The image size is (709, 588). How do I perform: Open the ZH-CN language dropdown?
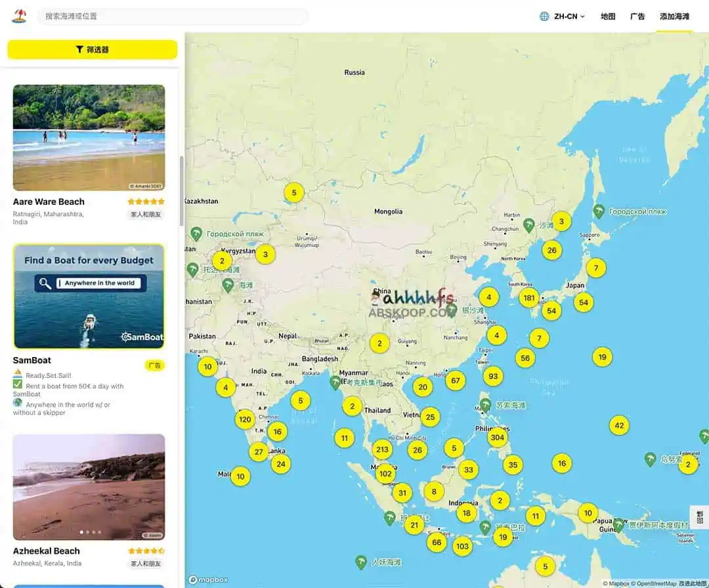pos(563,16)
